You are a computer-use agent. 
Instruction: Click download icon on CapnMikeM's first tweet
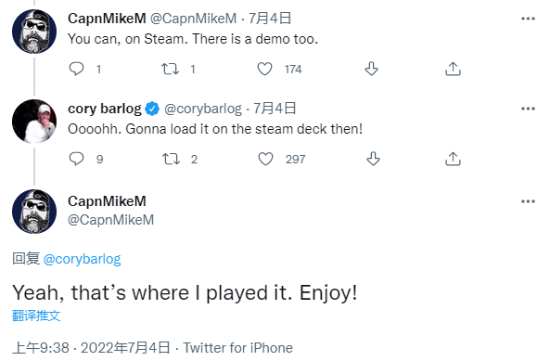[371, 69]
